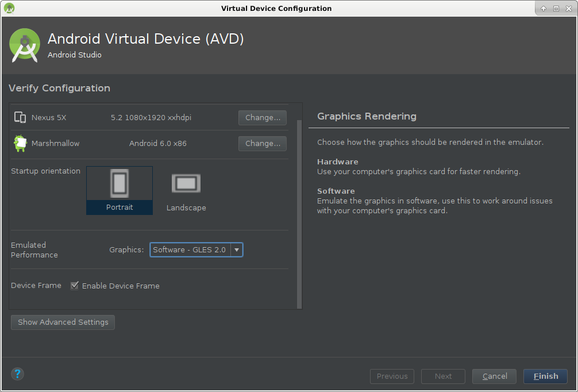Maximize the Virtual Device Configuration window
The width and height of the screenshot is (578, 392).
pyautogui.click(x=556, y=9)
